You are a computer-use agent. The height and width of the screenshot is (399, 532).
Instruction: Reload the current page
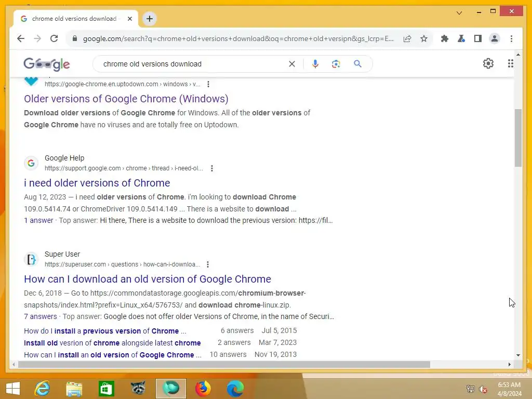click(x=54, y=38)
